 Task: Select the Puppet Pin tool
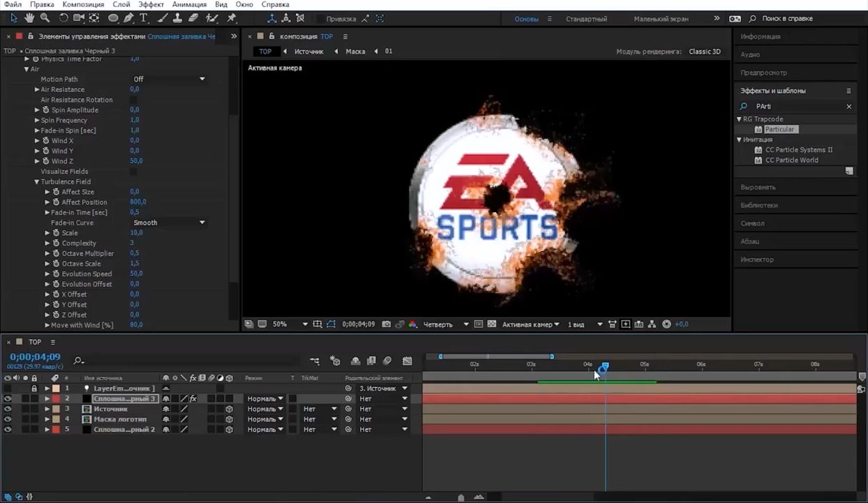(231, 18)
